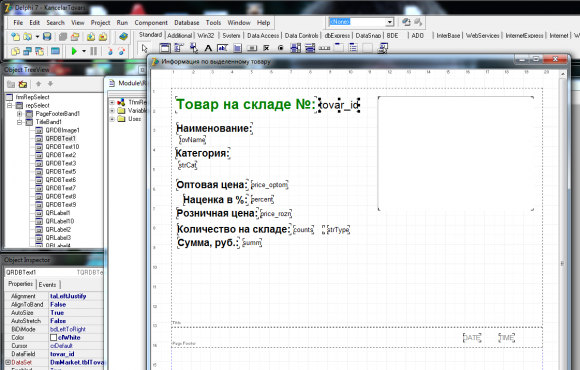Select the RadioButton component in palette
The image size is (580, 370).
[x=280, y=48]
